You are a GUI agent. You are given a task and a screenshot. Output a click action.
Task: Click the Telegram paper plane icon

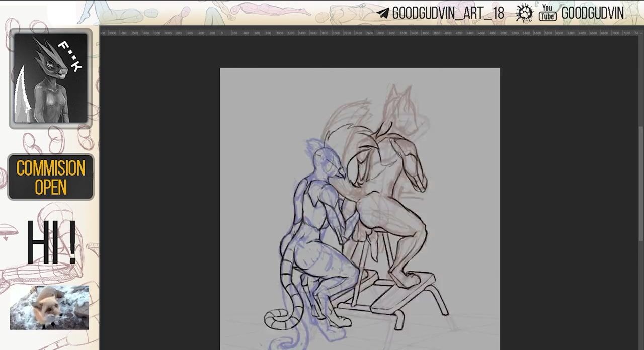[383, 14]
